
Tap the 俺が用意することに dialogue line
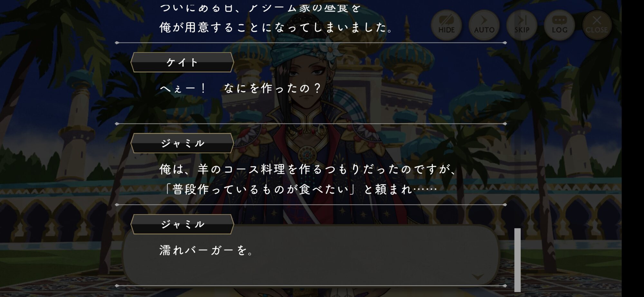(276, 27)
